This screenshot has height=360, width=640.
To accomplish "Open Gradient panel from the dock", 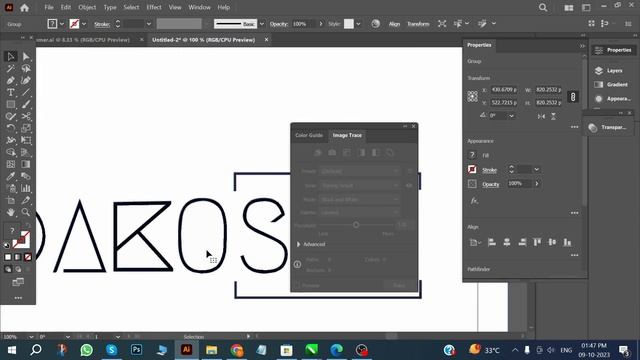I will click(x=611, y=84).
